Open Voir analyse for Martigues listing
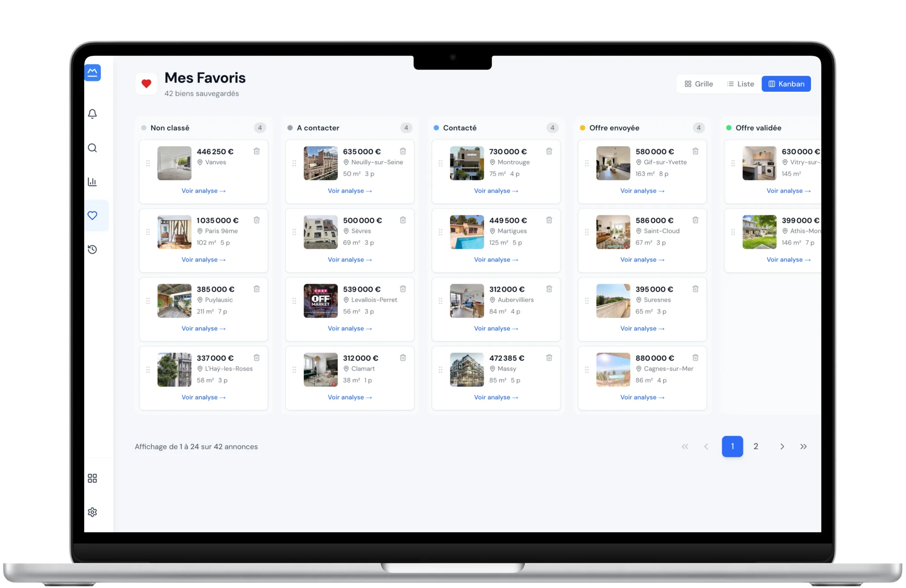 point(496,260)
